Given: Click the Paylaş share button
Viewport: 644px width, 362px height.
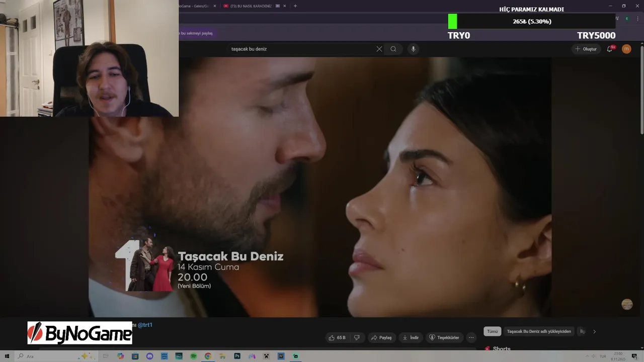Looking at the screenshot, I should (x=382, y=337).
